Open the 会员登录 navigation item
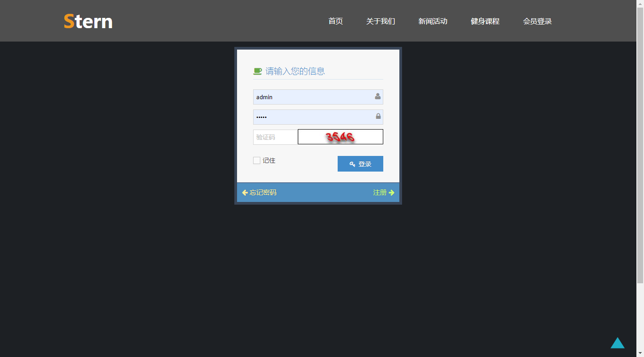The width and height of the screenshot is (644, 357). (x=538, y=21)
